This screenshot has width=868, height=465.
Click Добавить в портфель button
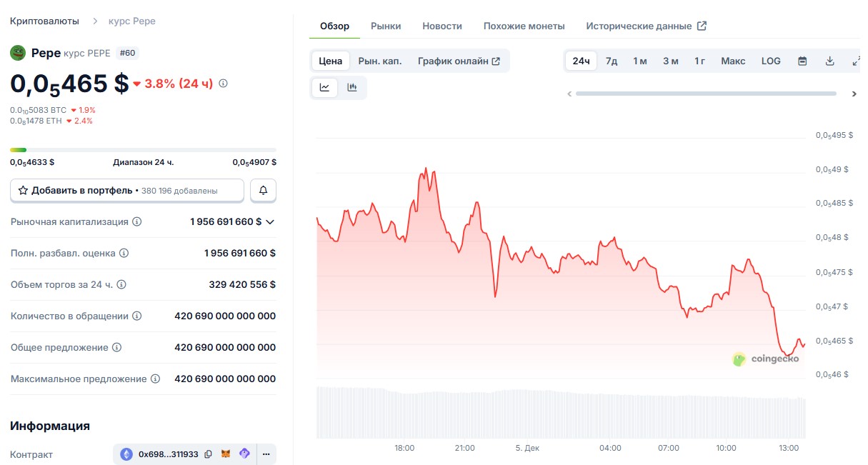point(126,191)
